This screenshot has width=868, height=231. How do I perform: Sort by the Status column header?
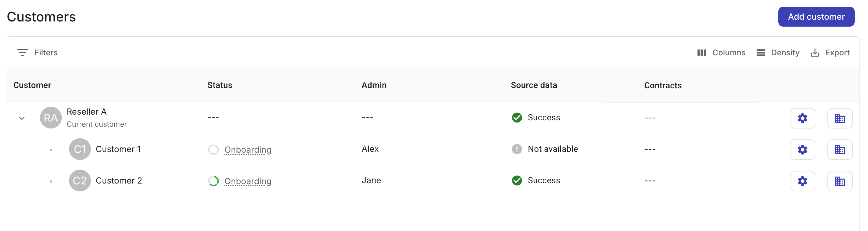pos(219,85)
